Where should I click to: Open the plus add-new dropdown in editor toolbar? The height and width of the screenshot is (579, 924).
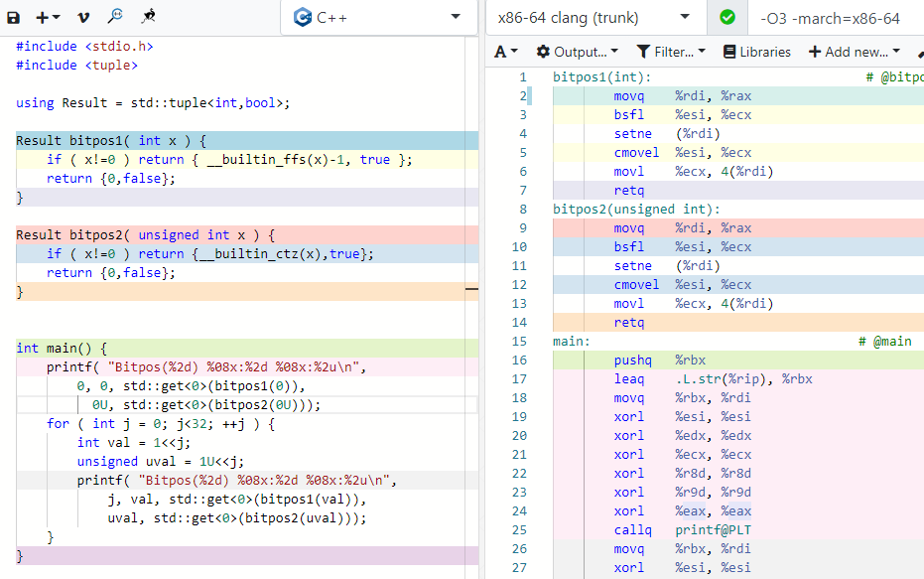[48, 18]
